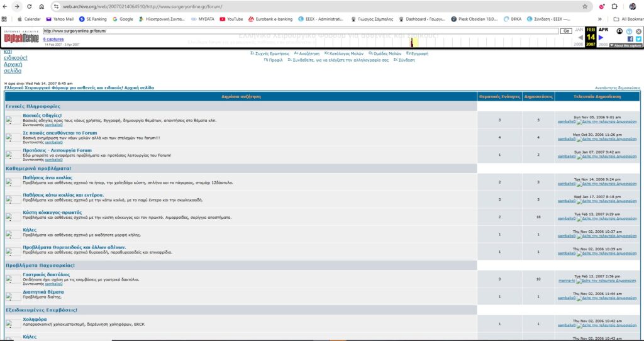644x341 pixels.
Task: Share capture on Twitter
Action: 638,39
